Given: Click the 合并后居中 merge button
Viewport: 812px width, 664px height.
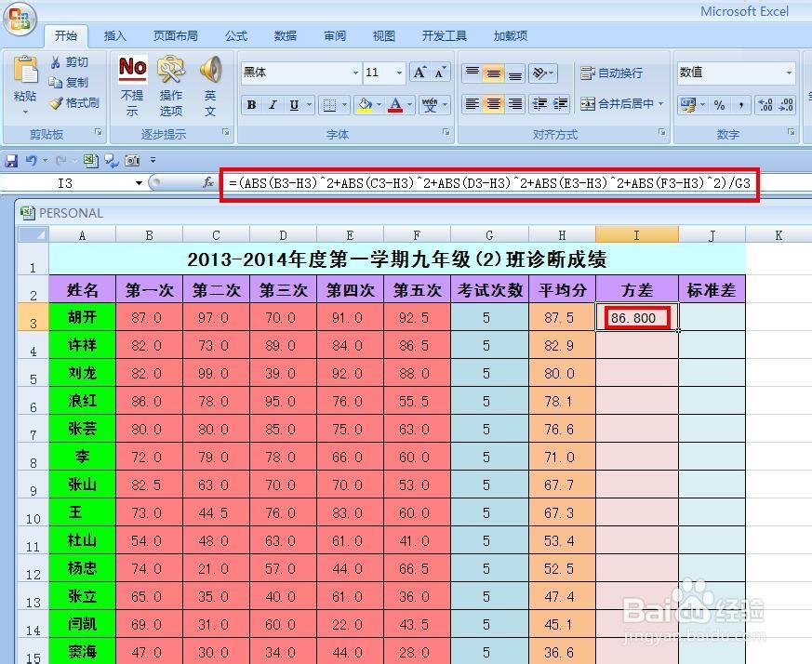Looking at the screenshot, I should point(619,105).
